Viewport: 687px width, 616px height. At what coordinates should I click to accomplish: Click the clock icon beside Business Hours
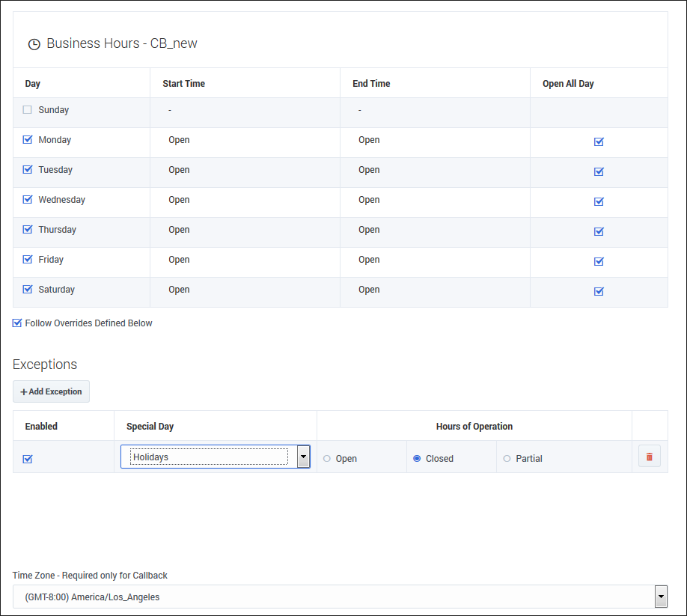[x=34, y=44]
